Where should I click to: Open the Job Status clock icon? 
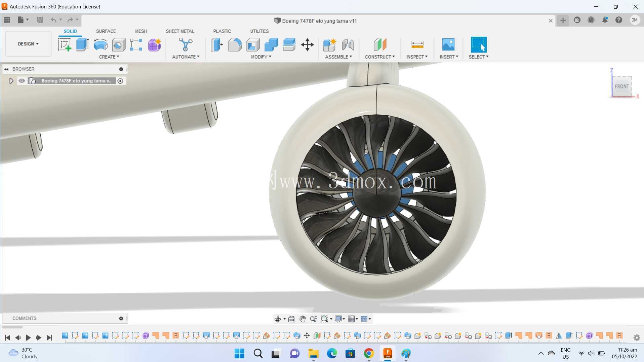coord(591,20)
